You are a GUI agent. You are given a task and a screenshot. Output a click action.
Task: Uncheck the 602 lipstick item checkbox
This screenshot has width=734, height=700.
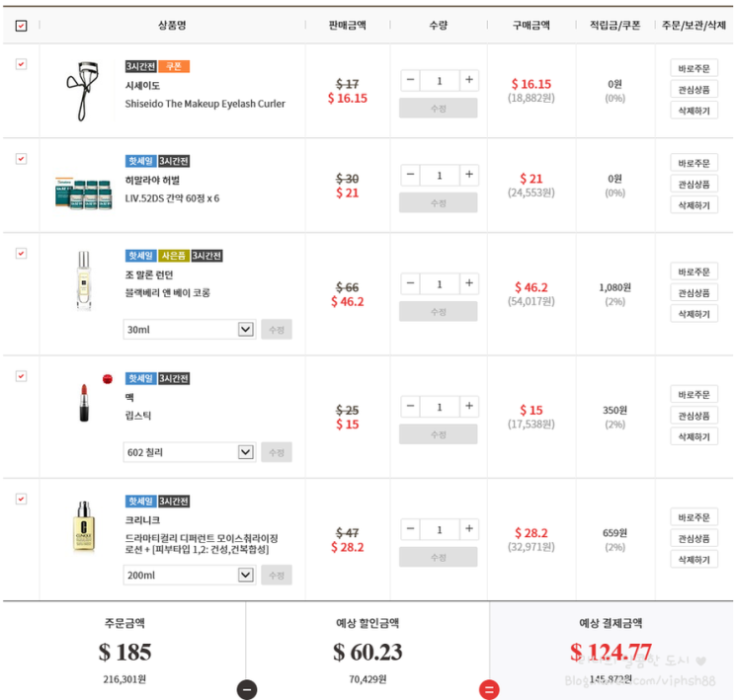[21, 376]
